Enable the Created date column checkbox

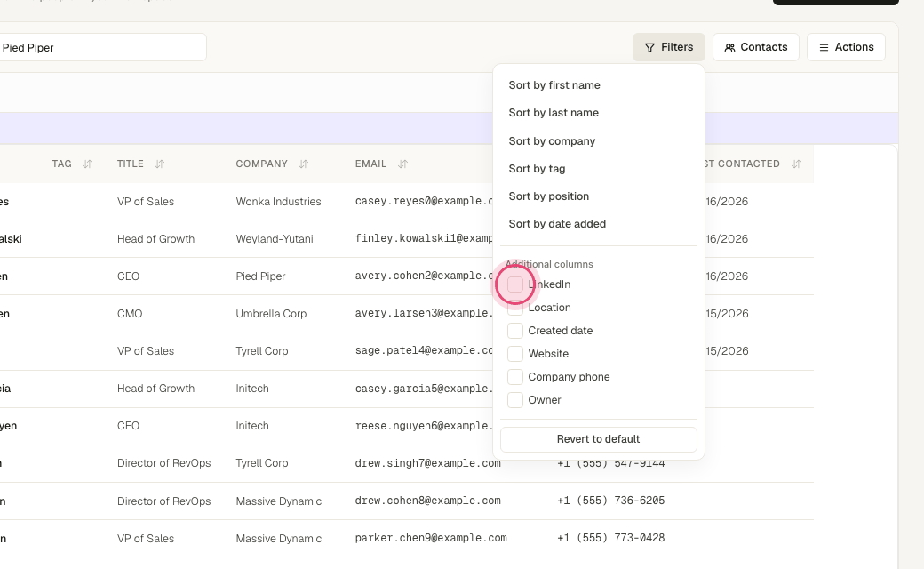pos(515,330)
